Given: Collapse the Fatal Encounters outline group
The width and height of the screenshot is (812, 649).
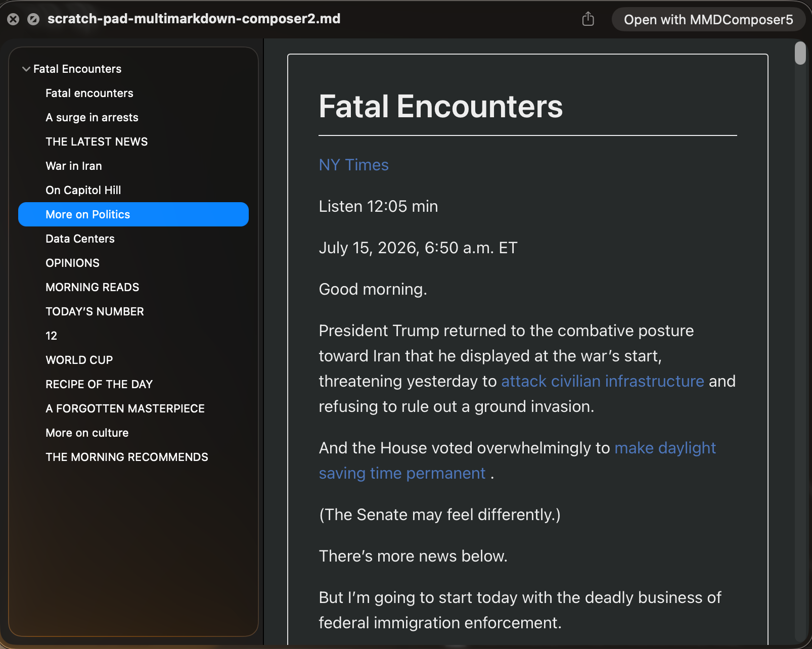Looking at the screenshot, I should tap(26, 69).
